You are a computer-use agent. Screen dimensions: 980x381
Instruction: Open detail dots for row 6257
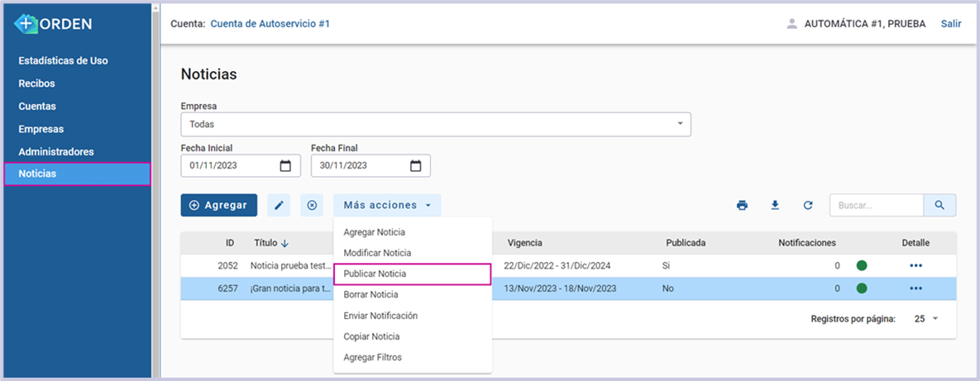[x=915, y=288]
